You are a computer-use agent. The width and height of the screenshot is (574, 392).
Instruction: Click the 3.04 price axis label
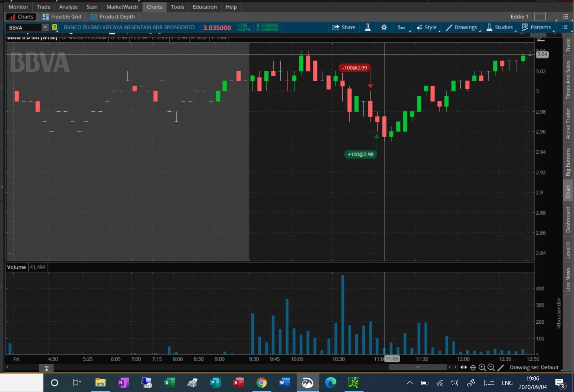coord(542,54)
